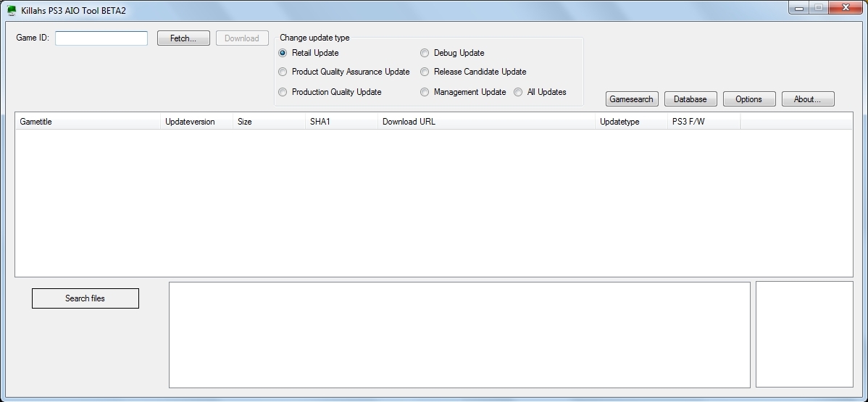Click the large log text box
This screenshot has width=868, height=402.
(459, 335)
